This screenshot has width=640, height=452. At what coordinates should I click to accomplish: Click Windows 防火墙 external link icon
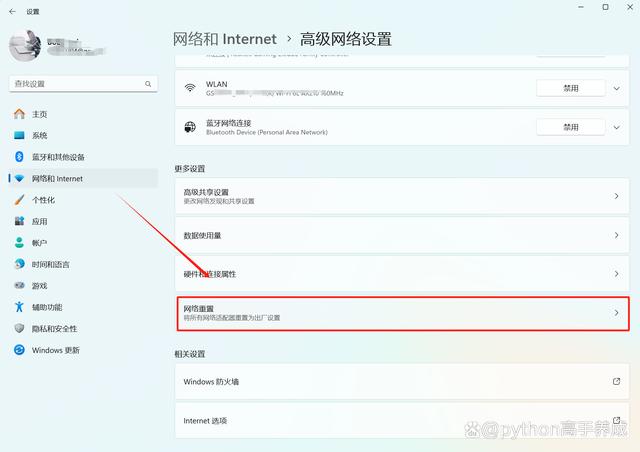coord(616,381)
